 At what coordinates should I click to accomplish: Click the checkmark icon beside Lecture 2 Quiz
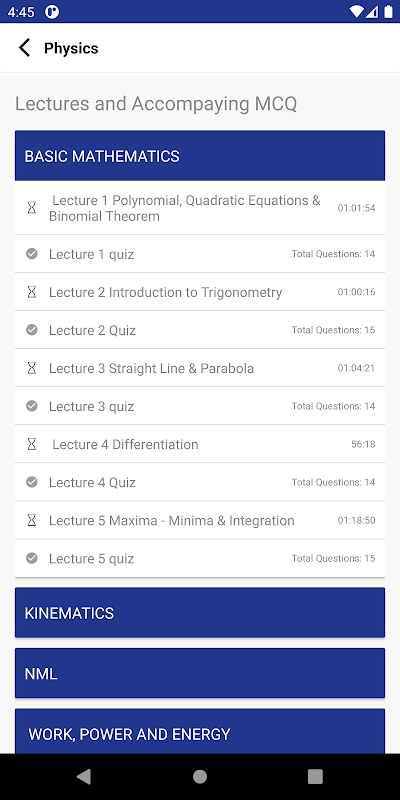click(32, 330)
